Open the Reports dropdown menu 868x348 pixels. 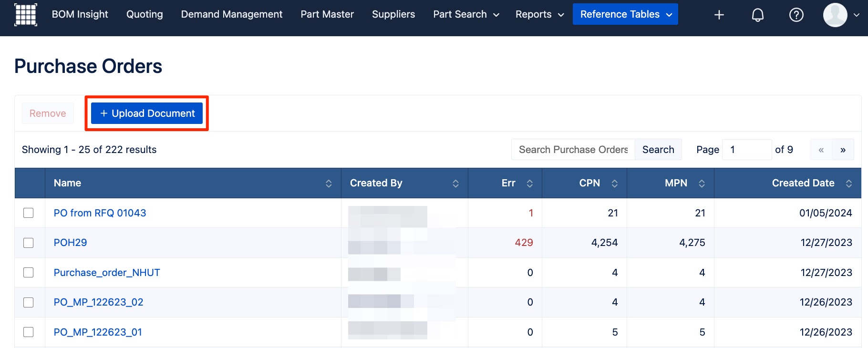coord(539,14)
